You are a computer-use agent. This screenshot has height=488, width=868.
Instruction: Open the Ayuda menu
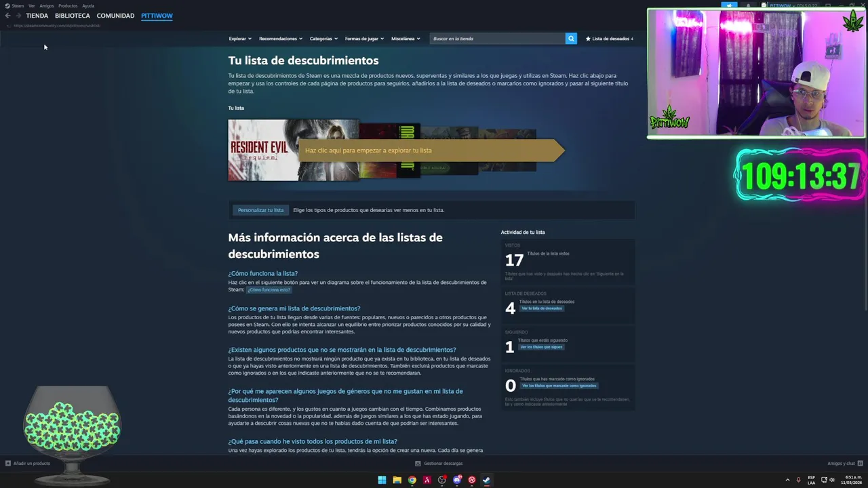pos(88,5)
